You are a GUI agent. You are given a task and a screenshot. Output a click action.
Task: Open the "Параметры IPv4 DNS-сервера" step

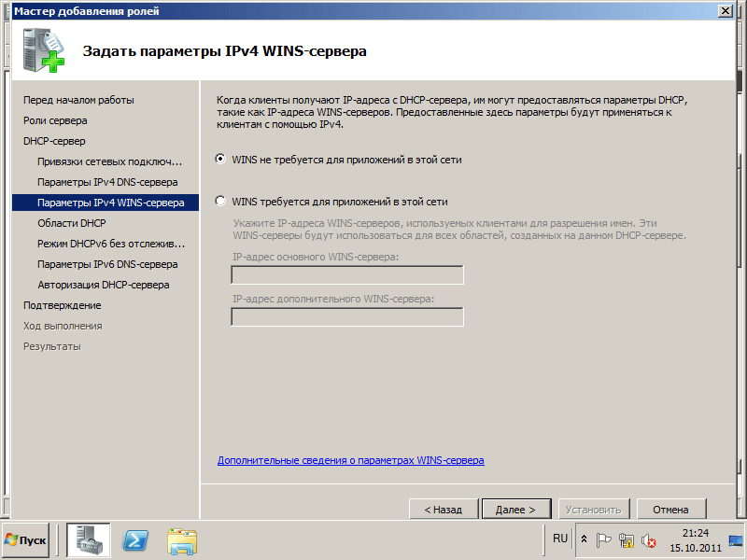tap(107, 182)
